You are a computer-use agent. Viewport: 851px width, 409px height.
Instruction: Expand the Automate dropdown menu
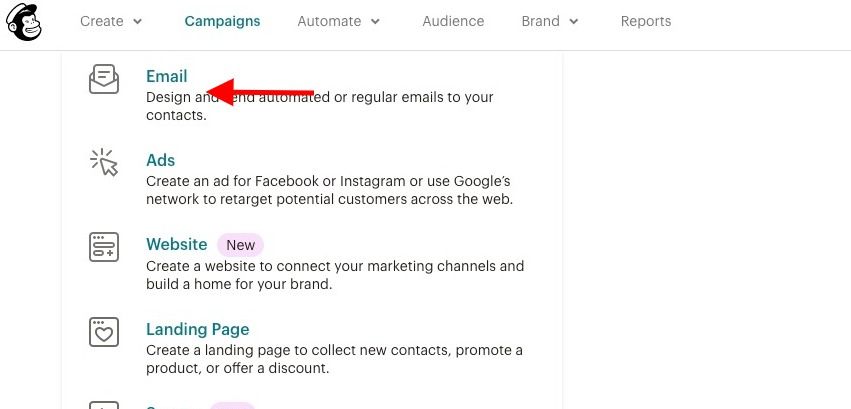(x=339, y=21)
